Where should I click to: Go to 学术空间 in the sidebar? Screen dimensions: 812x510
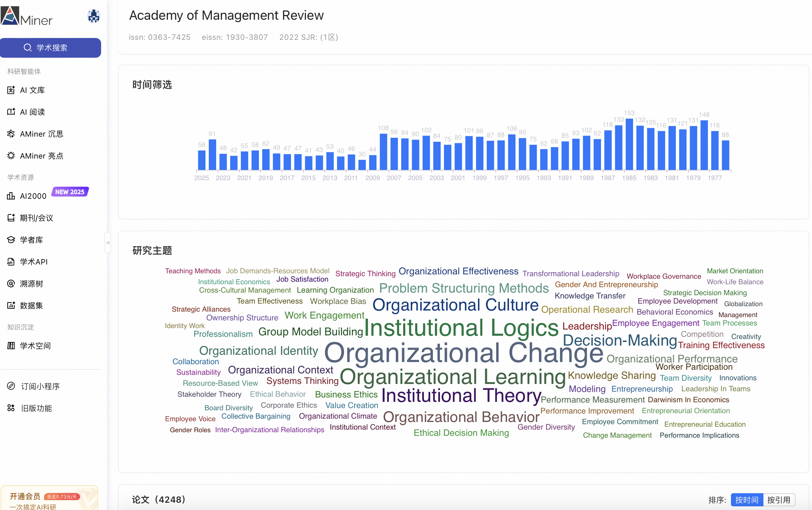pos(35,346)
